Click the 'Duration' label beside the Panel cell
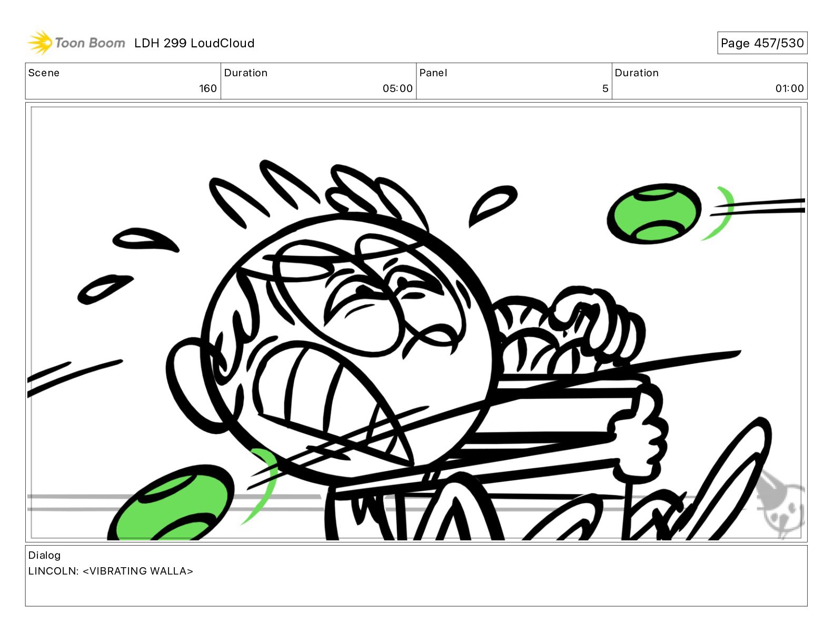The image size is (834, 644). point(637,73)
